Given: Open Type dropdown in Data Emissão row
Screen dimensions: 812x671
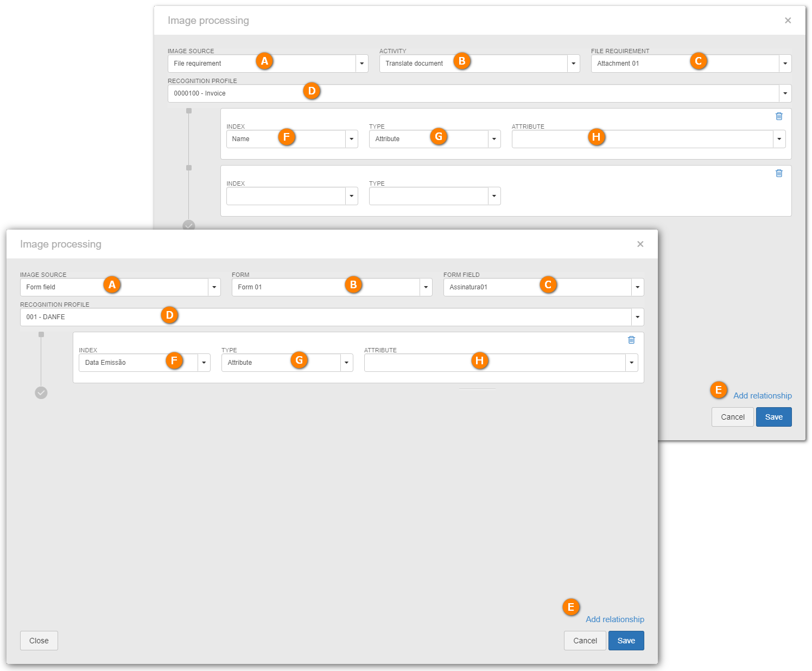Looking at the screenshot, I should 346,363.
